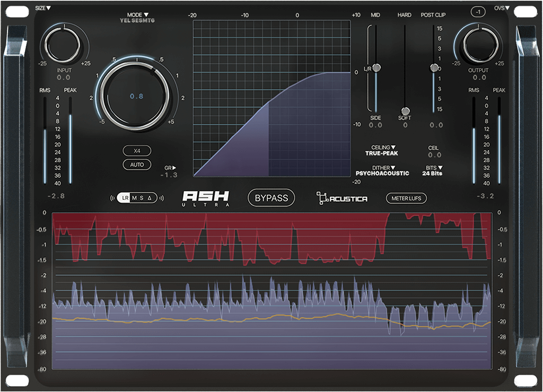Open the CEILING dropdown
The height and width of the screenshot is (392, 543).
point(383,147)
